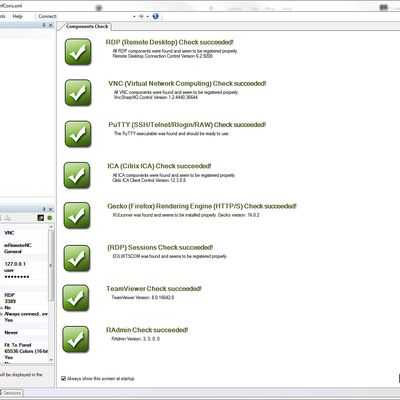Click the Config panel scrollbar up arrow
The width and height of the screenshot is (400, 400).
coord(51,227)
